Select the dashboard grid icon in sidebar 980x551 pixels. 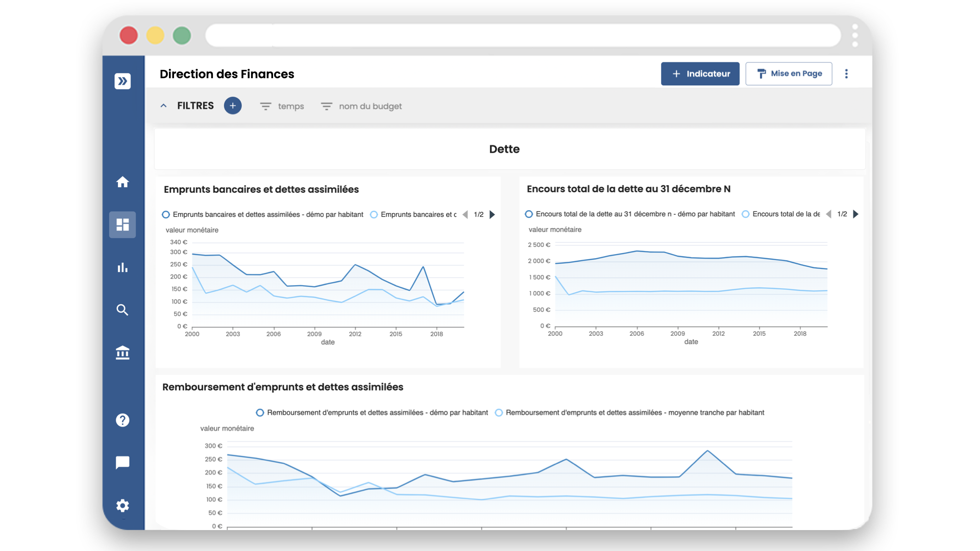click(x=122, y=224)
